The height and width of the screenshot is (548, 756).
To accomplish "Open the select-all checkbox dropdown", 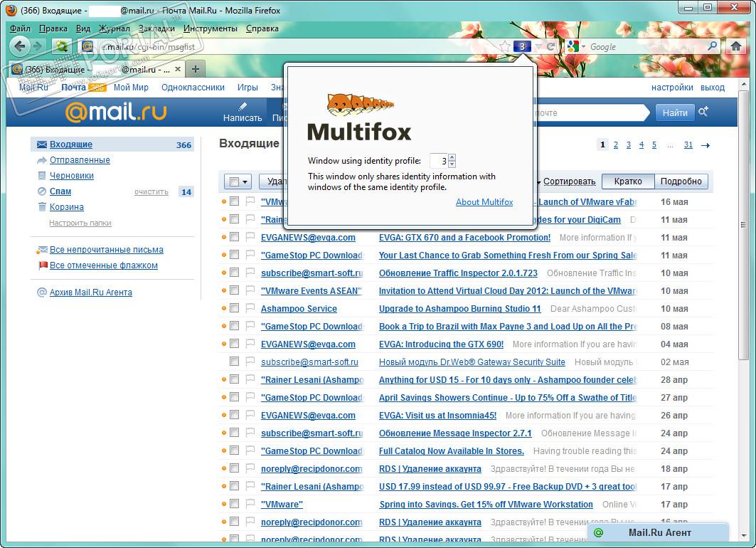I will [x=245, y=182].
